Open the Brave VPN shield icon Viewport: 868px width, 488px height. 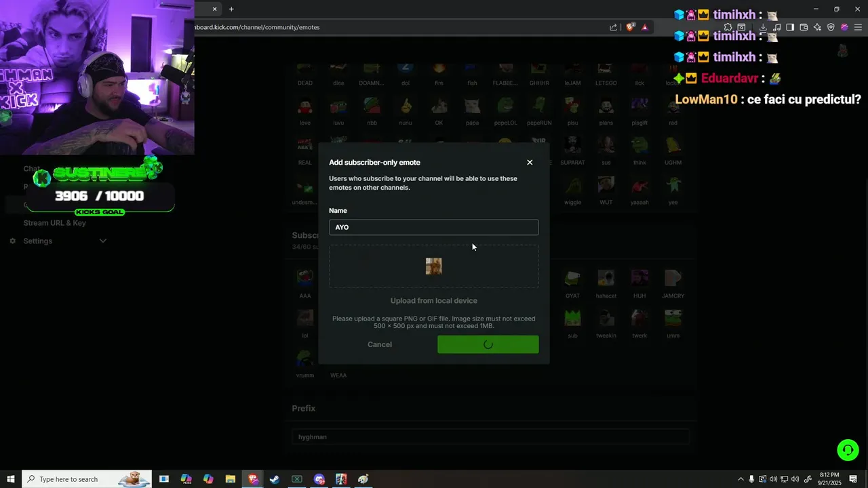[x=831, y=27]
